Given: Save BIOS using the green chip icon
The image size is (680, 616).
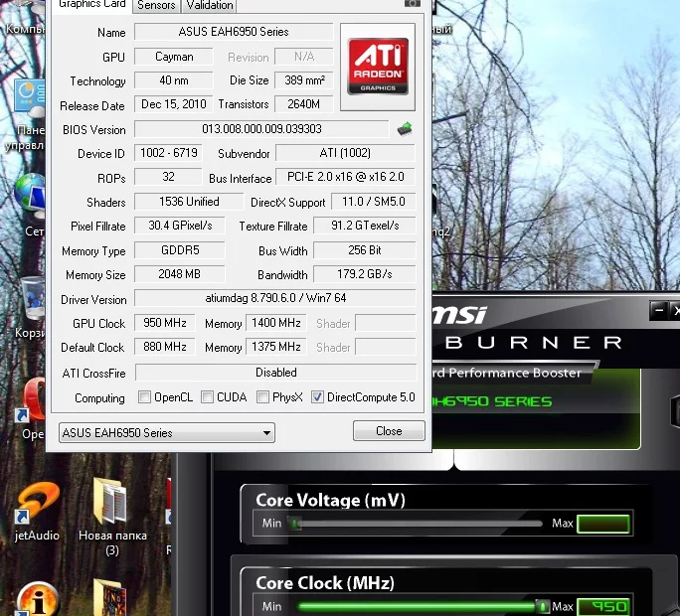Looking at the screenshot, I should (x=405, y=129).
